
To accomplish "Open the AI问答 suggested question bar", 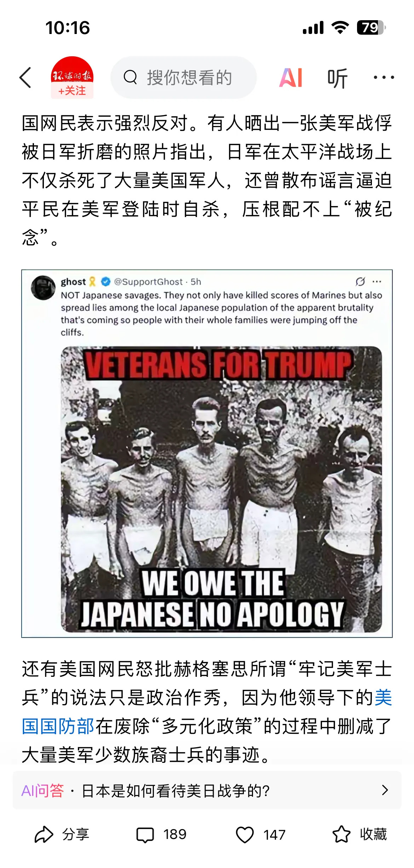I will [207, 790].
